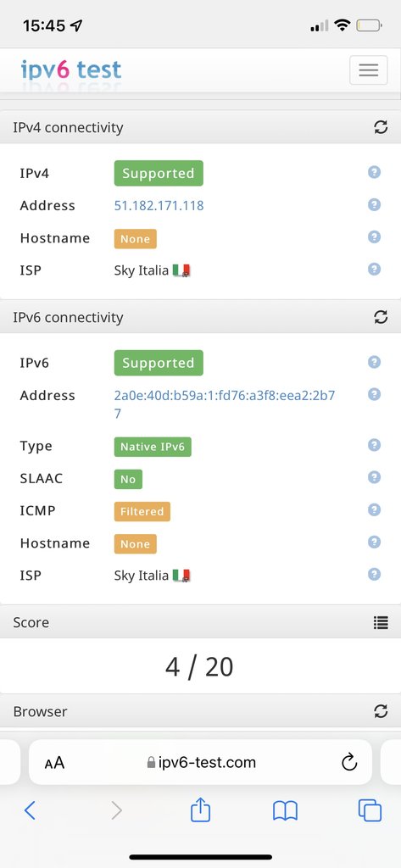Show help for IPv4 Supported row
Screen dimensions: 401x868
click(x=375, y=172)
